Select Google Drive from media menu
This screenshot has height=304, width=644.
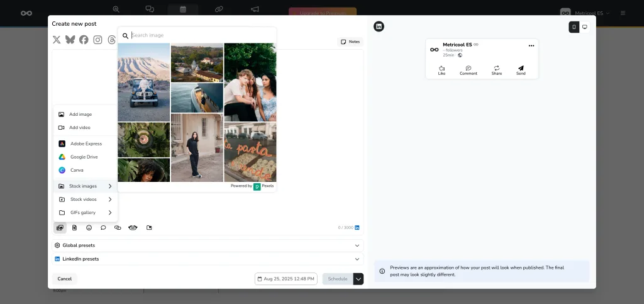click(83, 157)
